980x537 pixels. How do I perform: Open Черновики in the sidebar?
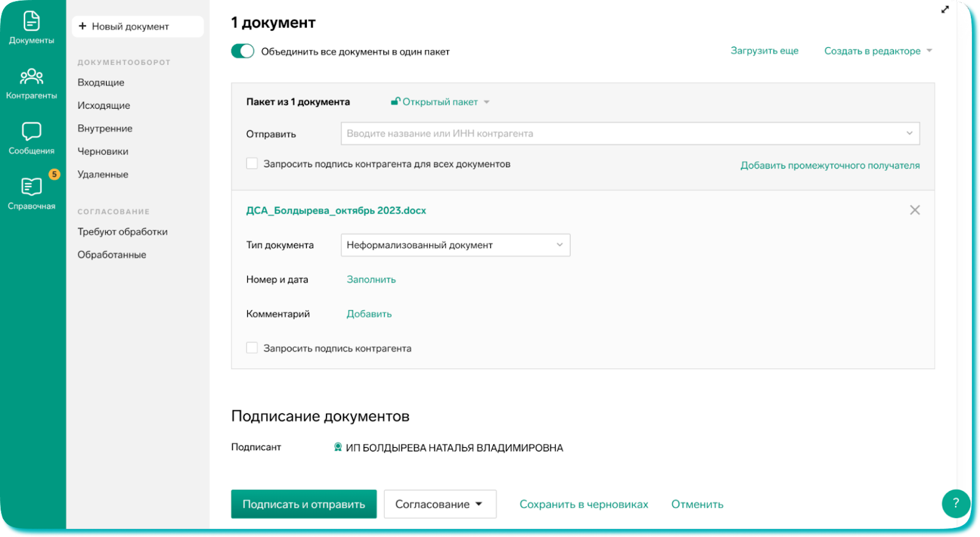[103, 151]
